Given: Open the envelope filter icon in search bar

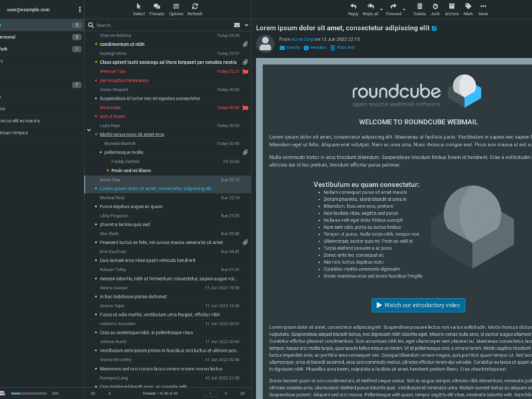Looking at the screenshot, I should (x=237, y=25).
